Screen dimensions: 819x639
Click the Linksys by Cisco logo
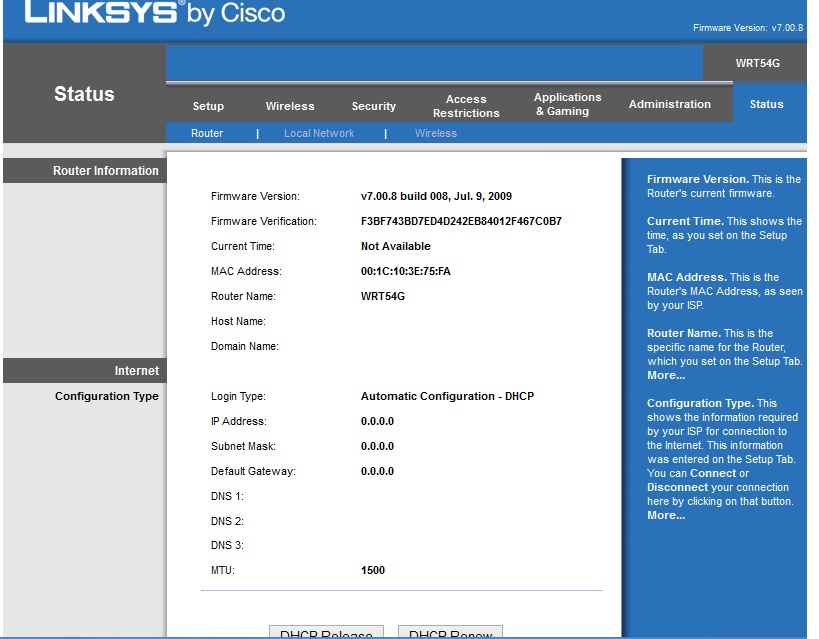click(155, 13)
